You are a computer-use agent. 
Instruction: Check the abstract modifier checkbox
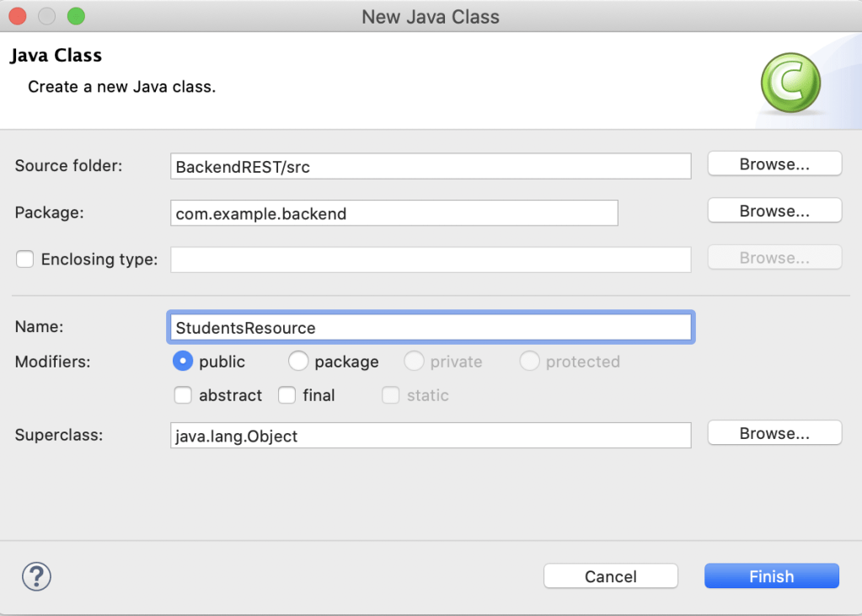(182, 395)
